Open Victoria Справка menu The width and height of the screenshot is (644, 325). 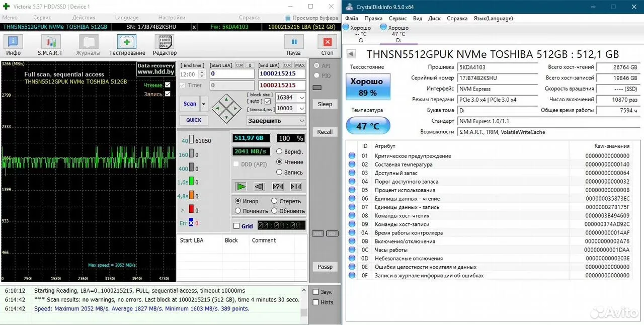250,18
